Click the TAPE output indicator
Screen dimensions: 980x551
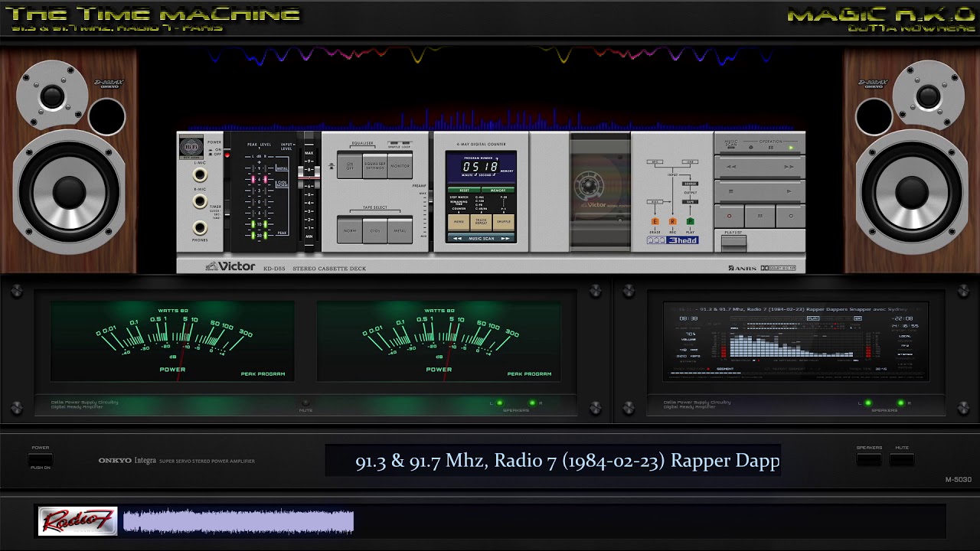coord(690,202)
